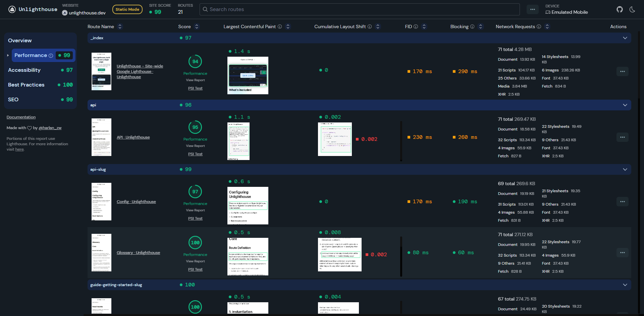This screenshot has width=644, height=316.
Task: Click View Report for the Config route
Action: (x=195, y=210)
